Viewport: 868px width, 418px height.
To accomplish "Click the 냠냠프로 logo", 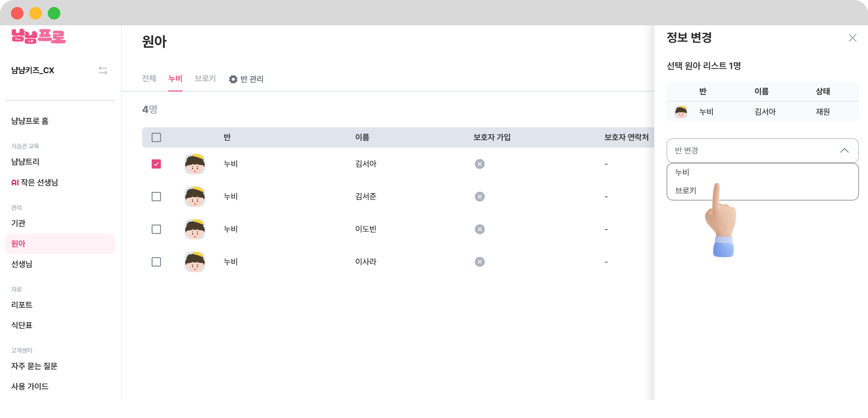I will tap(39, 36).
